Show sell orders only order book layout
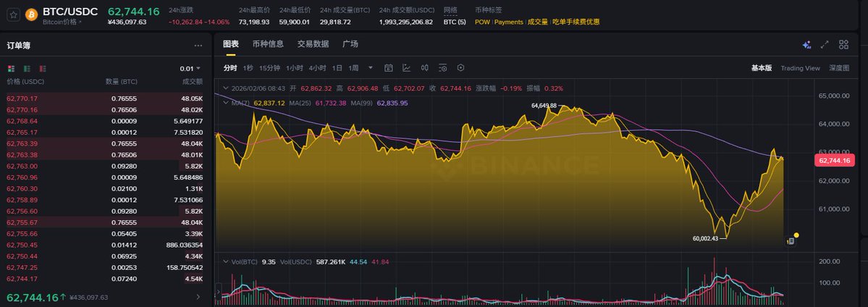Screen dimensions: 868x307 coord(43,69)
